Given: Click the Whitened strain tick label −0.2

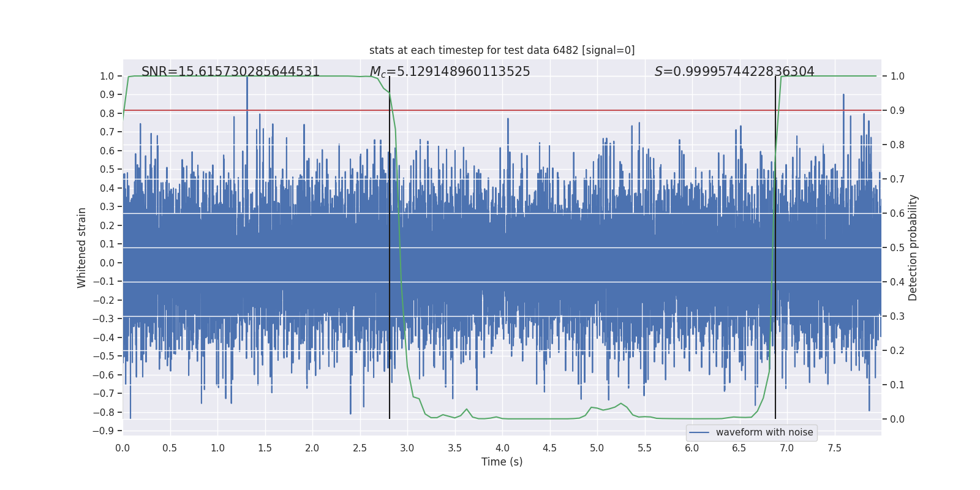Looking at the screenshot, I should [104, 300].
